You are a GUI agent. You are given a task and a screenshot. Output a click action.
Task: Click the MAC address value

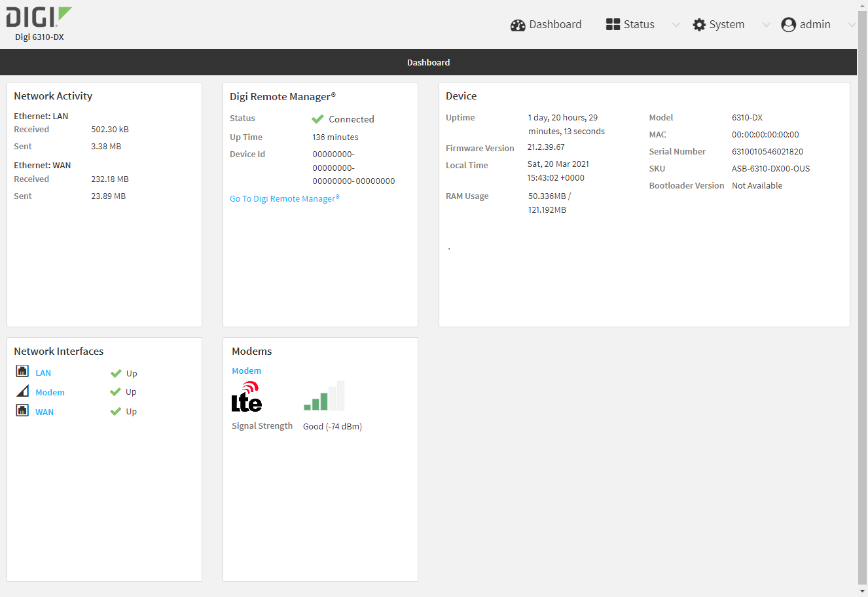(765, 135)
